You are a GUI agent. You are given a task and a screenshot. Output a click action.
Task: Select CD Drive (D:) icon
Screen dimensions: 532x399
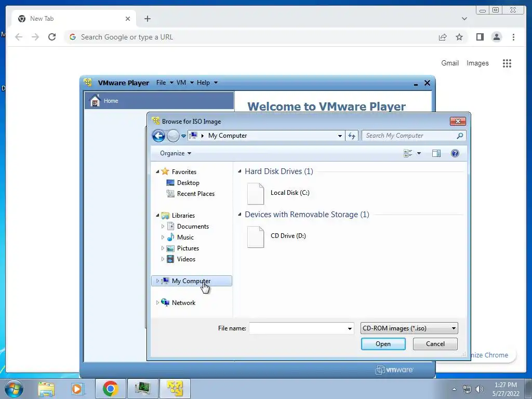256,237
